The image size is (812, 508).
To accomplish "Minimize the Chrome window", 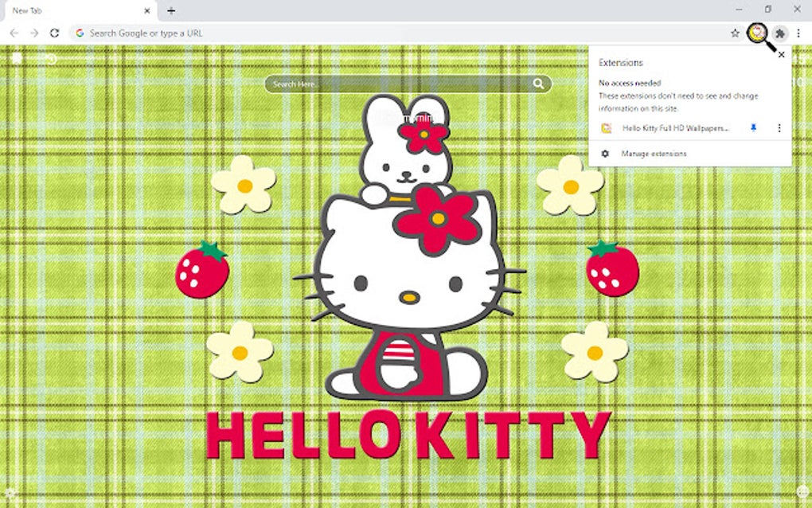I will (x=739, y=10).
